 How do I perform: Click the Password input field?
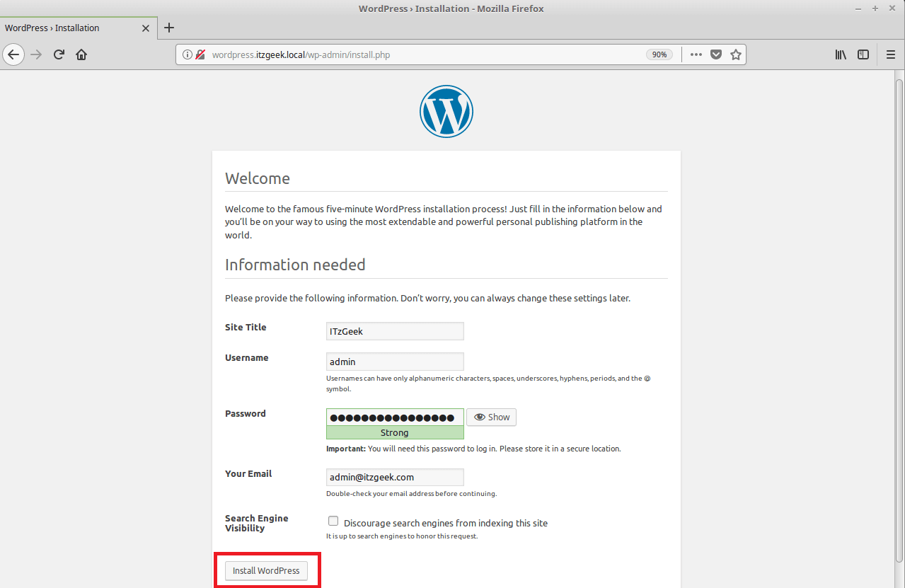pos(395,417)
